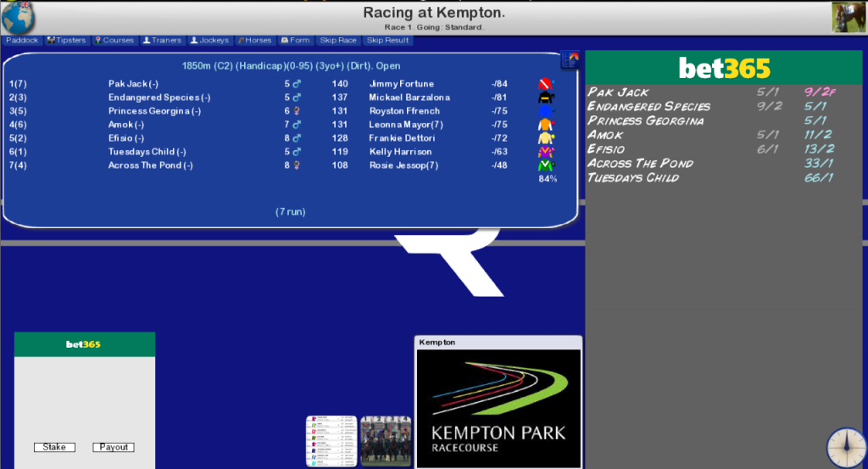Click Pak Jack on the odds board
Screen dimensions: 868x469
pyautogui.click(x=618, y=92)
